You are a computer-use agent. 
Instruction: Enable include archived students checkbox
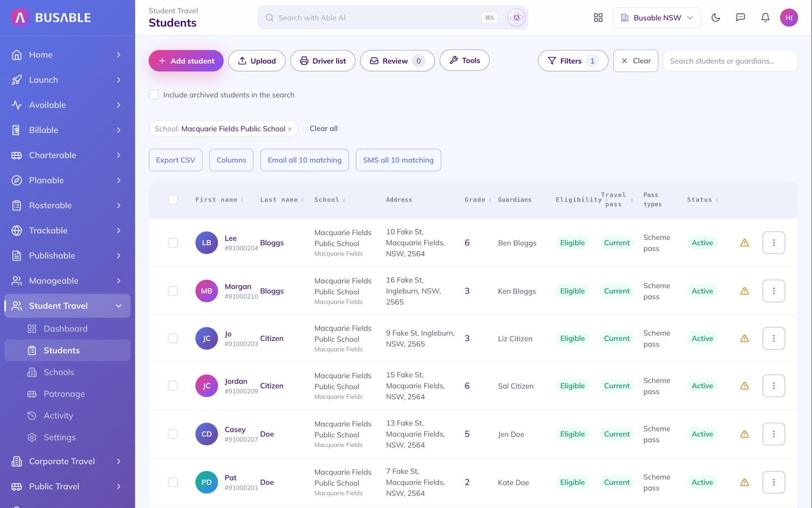coord(154,94)
